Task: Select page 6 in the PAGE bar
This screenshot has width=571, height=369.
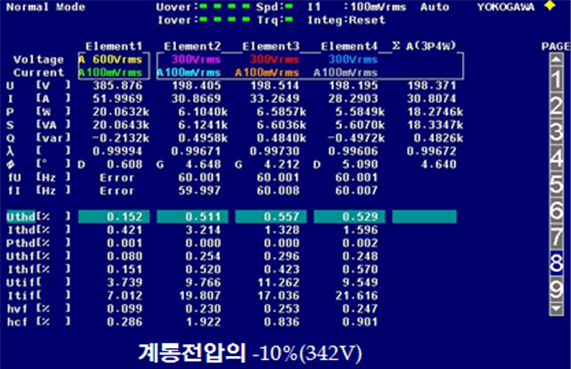Action: click(x=556, y=211)
